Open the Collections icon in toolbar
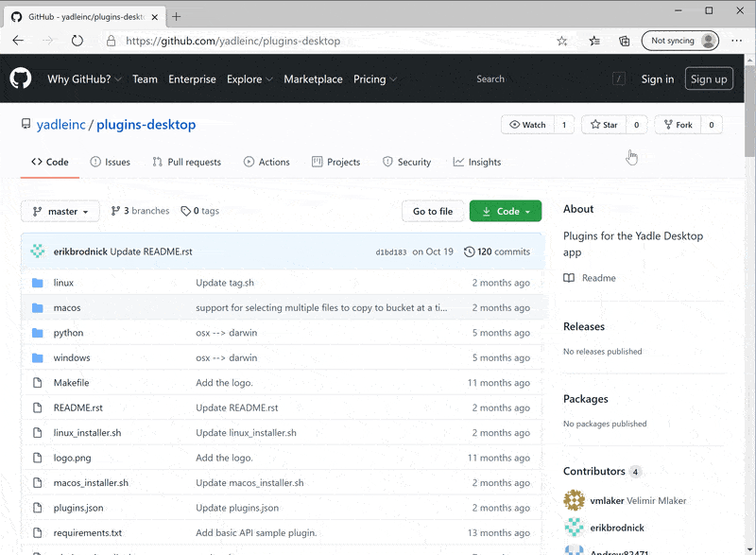This screenshot has height=555, width=756. (625, 41)
